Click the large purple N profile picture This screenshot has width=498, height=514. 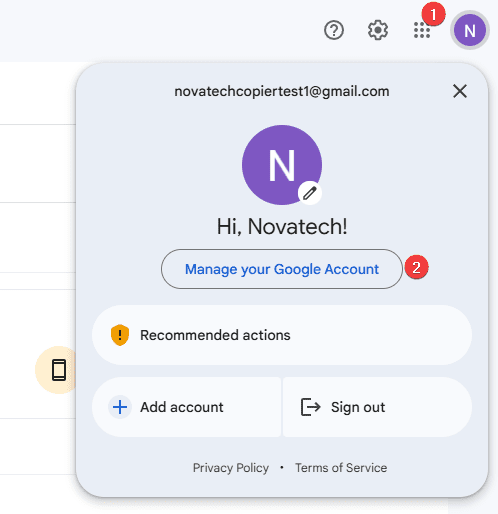coord(282,165)
